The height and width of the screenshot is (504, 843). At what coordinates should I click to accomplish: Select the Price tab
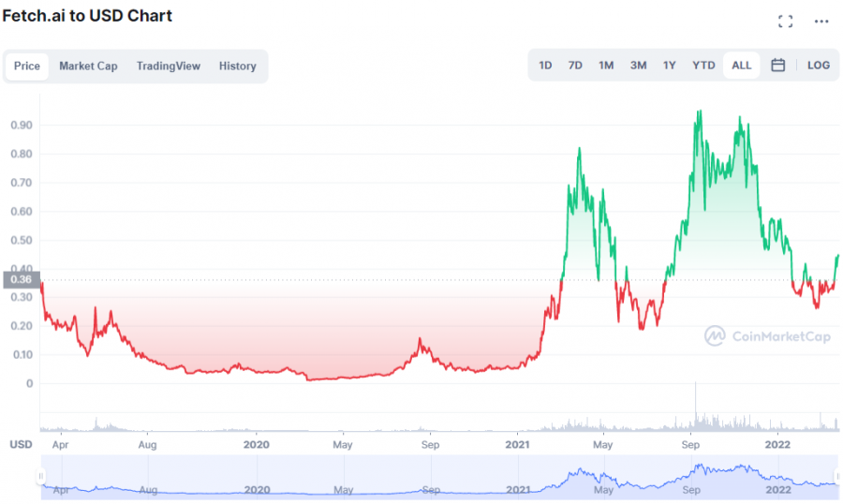(x=27, y=67)
